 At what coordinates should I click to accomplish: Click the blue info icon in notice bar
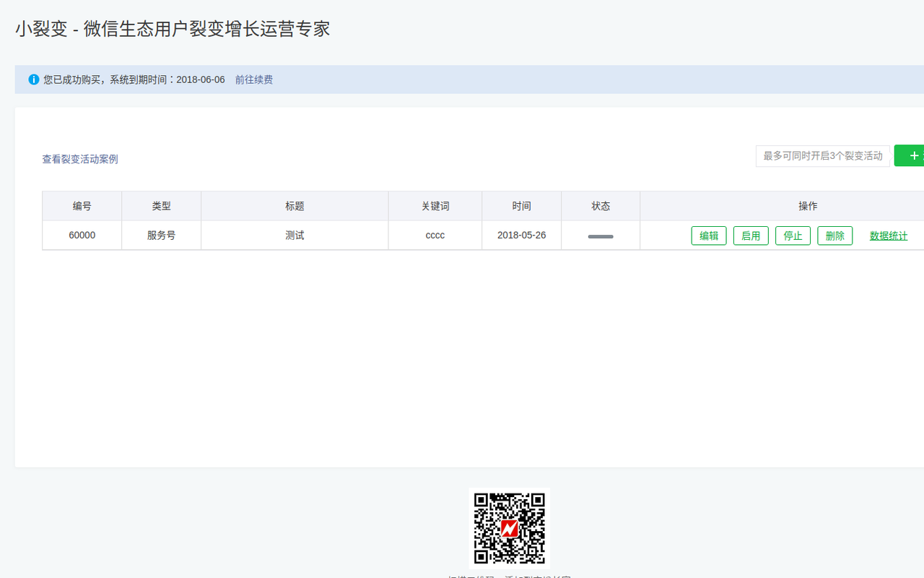34,79
